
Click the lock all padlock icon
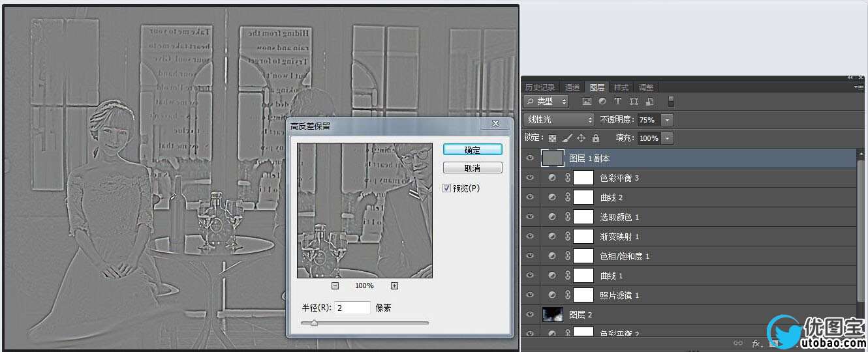[595, 138]
